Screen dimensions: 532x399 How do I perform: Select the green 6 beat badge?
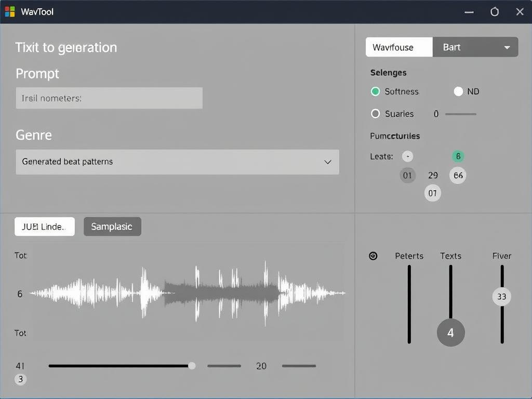point(458,156)
